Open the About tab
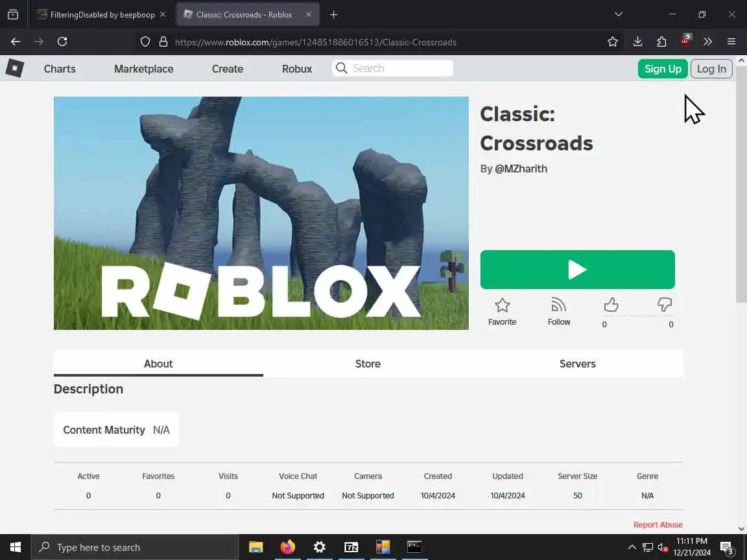This screenshot has height=560, width=747. [x=158, y=364]
